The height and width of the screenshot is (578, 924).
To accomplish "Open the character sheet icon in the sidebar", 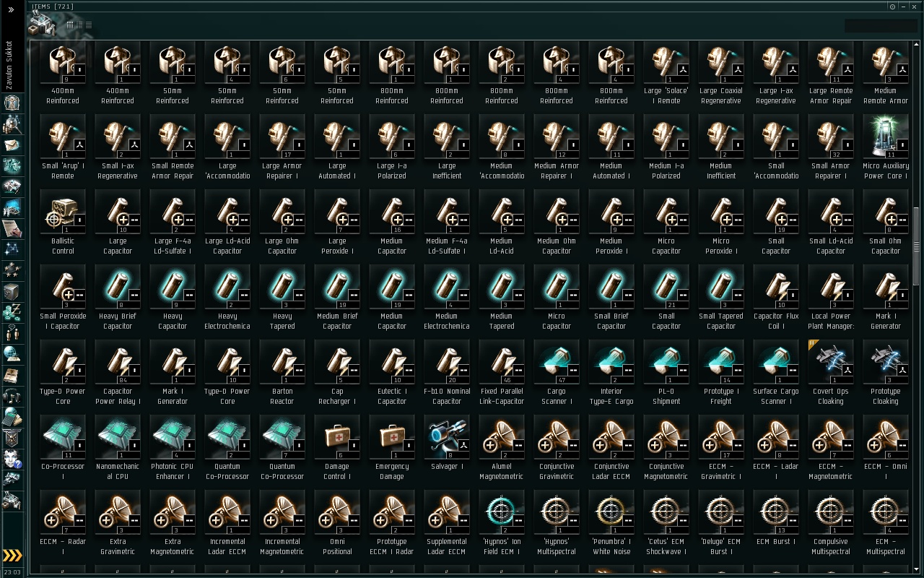I will (12, 103).
